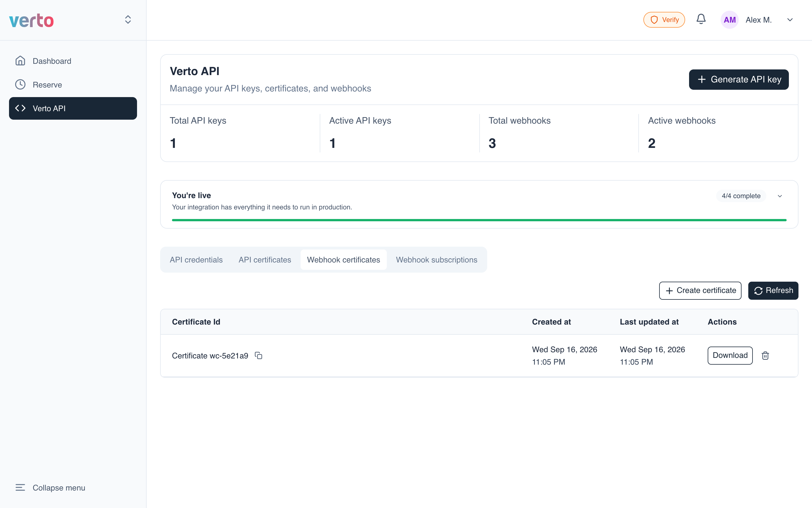
Task: Refresh the certificate list
Action: (773, 290)
